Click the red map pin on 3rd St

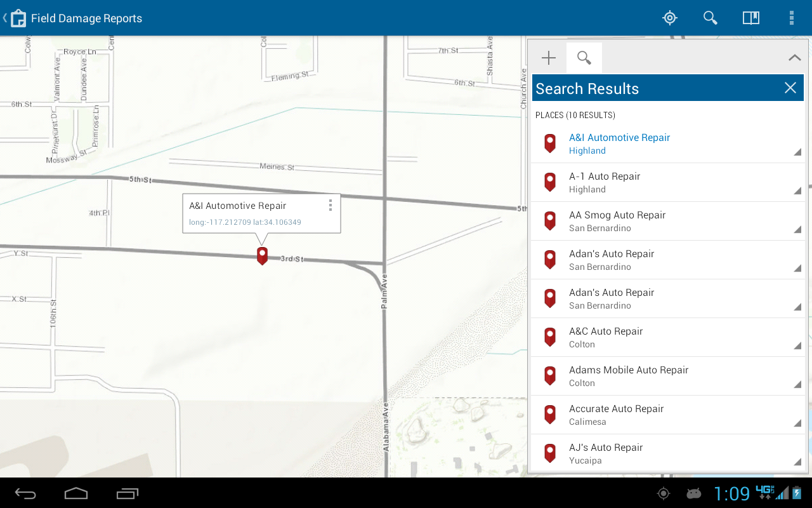tap(262, 256)
